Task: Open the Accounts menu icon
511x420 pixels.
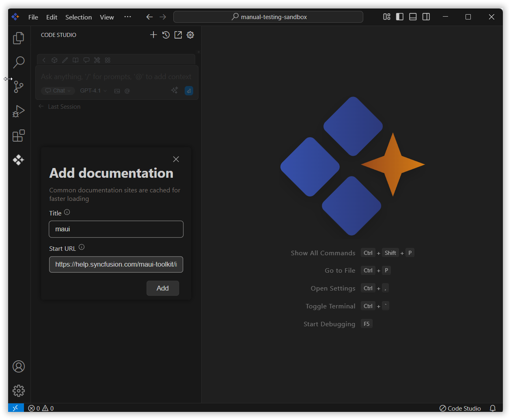Action: 19,366
